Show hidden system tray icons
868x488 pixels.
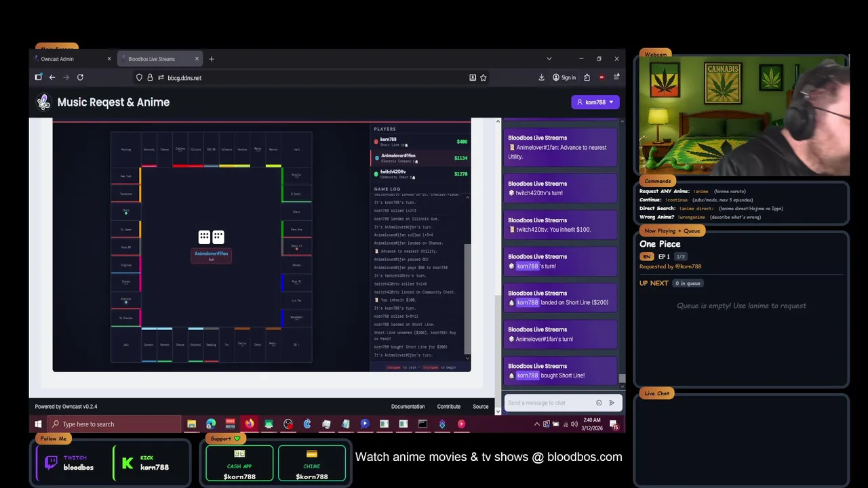(537, 424)
